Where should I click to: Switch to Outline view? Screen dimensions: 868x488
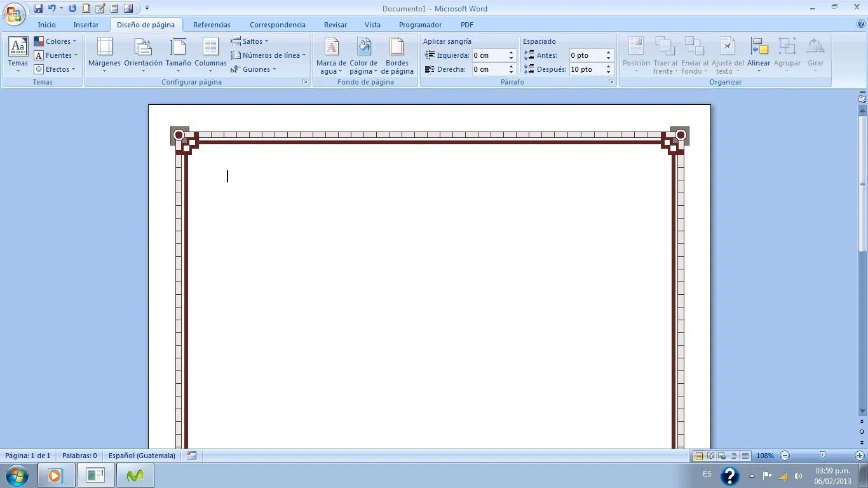pyautogui.click(x=734, y=456)
